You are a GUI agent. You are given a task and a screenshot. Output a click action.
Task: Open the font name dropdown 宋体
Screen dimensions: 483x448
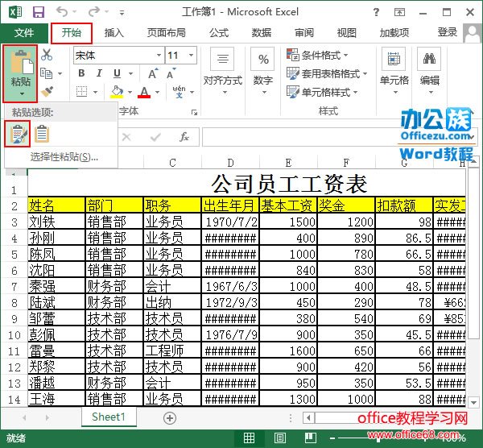[x=159, y=55]
